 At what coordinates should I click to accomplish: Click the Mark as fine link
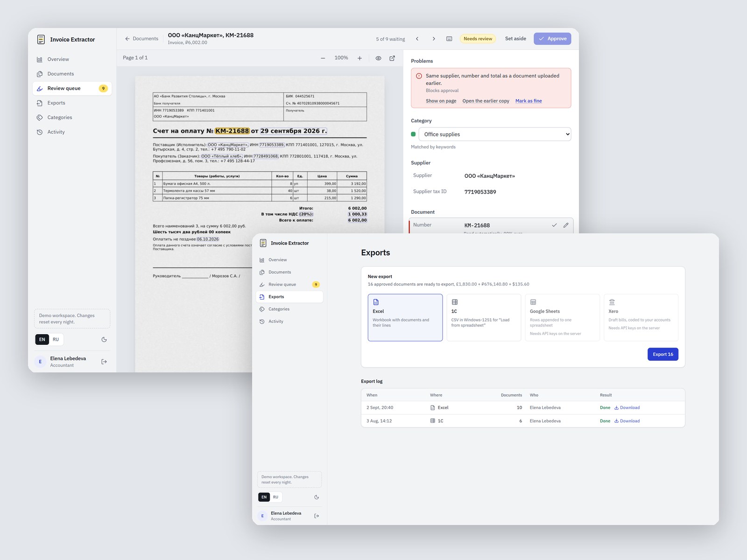pyautogui.click(x=529, y=101)
